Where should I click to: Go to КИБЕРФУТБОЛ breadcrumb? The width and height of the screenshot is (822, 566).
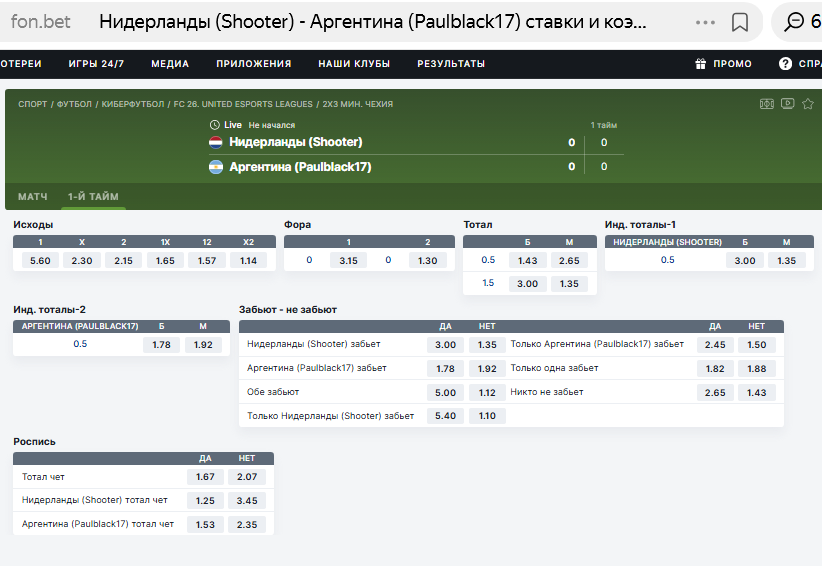(x=133, y=104)
